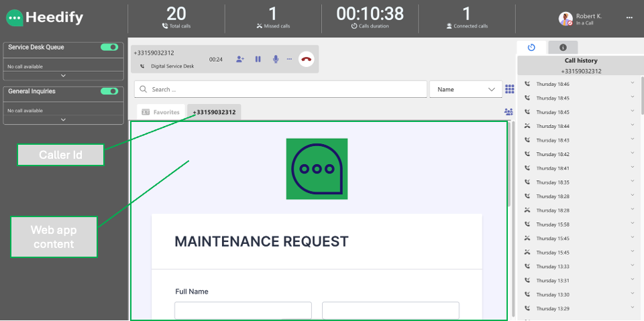Click the Full Name first input box

(x=243, y=310)
